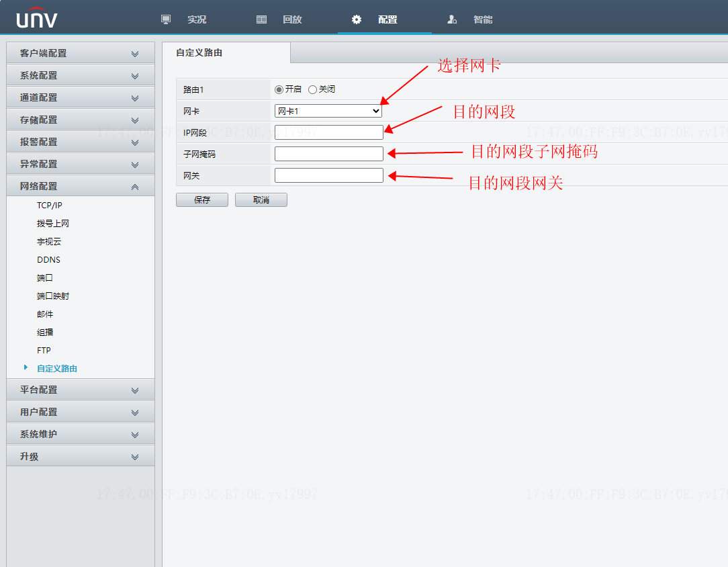
Task: Click the 取消 cancel button
Action: pos(261,200)
